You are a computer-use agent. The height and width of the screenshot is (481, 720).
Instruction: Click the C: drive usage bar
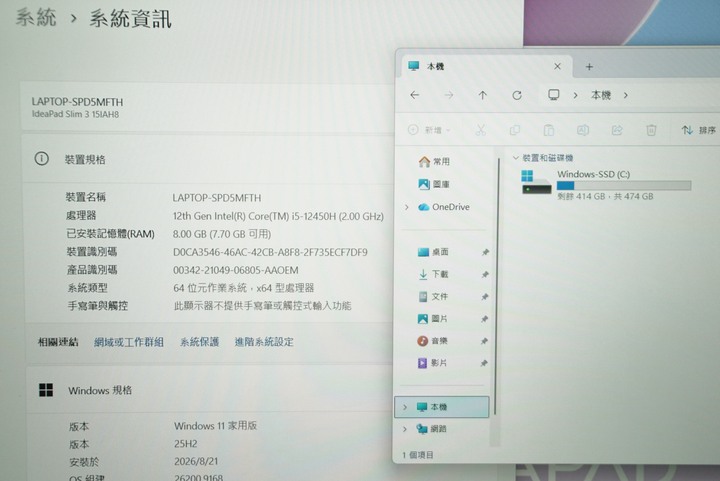pos(624,185)
